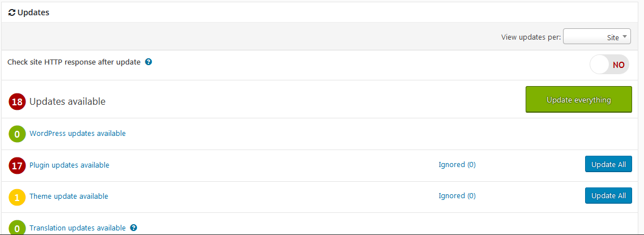Click help icon next to Translation updates
This screenshot has height=235, width=644.
point(134,228)
